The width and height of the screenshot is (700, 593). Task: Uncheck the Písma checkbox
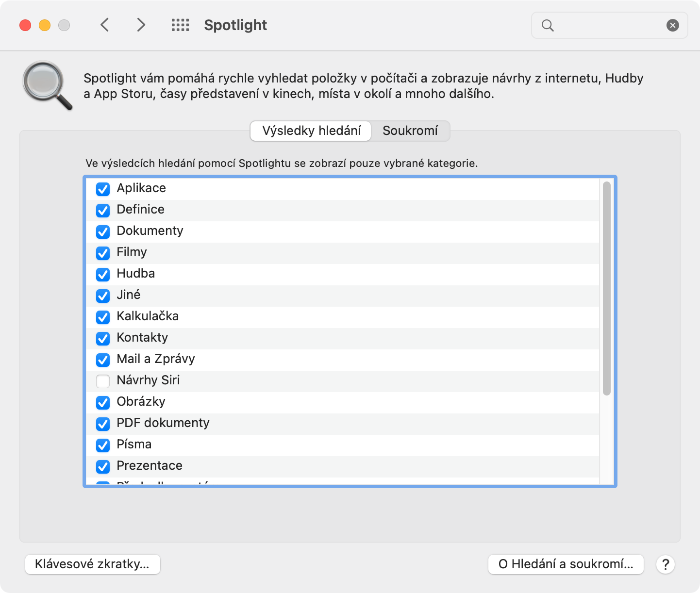click(x=103, y=445)
